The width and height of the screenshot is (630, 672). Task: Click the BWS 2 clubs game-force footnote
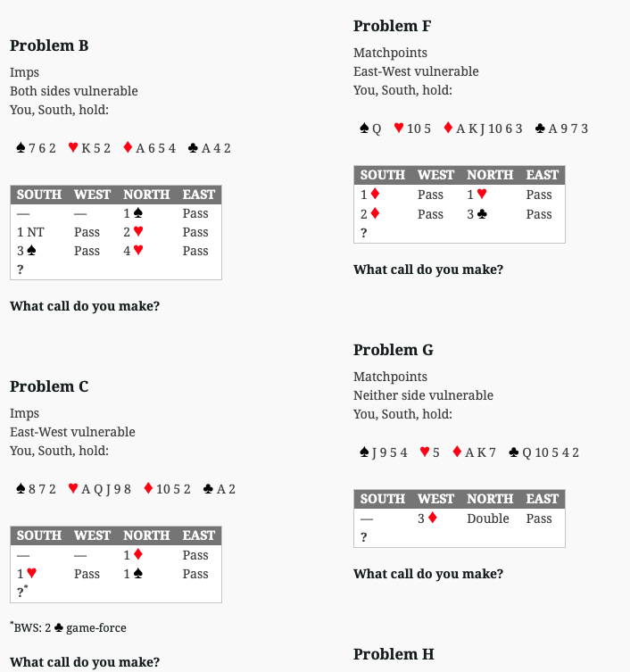pos(68,627)
